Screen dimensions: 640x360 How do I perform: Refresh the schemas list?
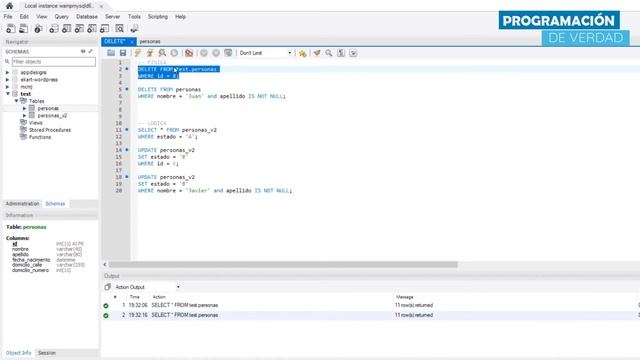point(83,51)
